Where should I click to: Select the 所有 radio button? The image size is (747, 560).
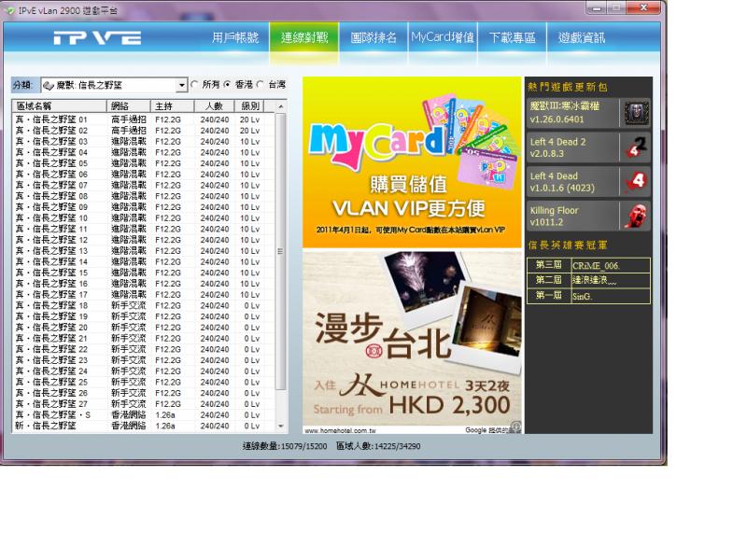tap(194, 84)
